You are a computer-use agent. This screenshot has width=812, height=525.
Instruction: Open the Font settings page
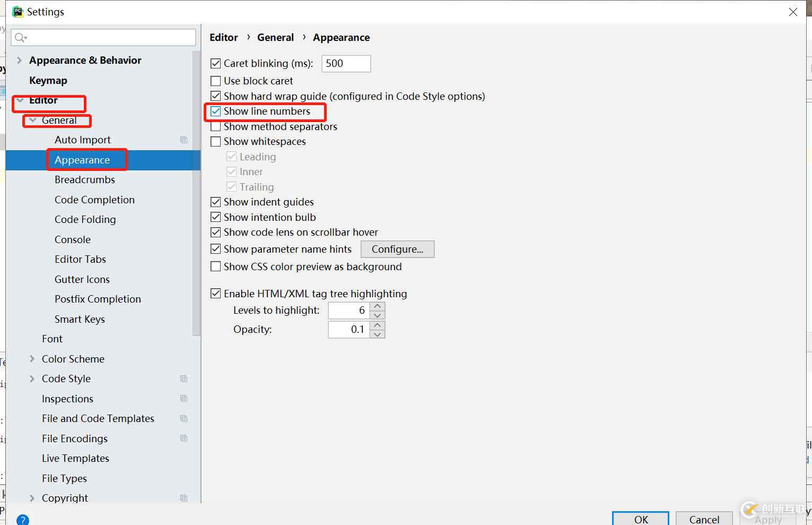[x=52, y=339]
